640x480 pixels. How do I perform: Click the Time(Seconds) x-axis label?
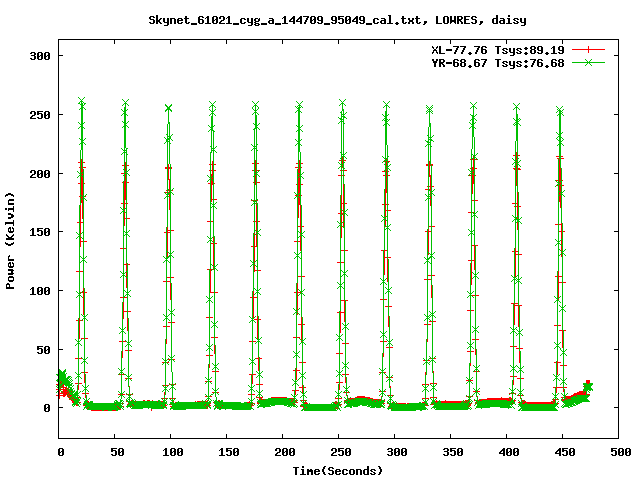coord(337,470)
